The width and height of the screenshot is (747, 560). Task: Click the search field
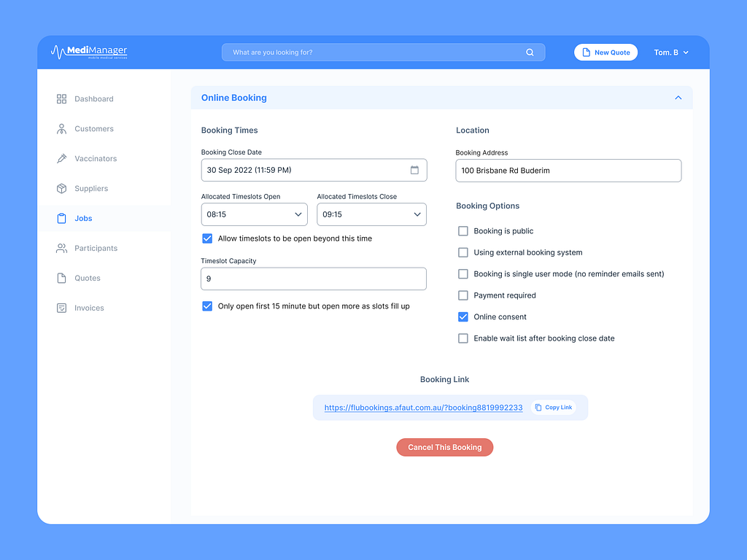coord(383,52)
